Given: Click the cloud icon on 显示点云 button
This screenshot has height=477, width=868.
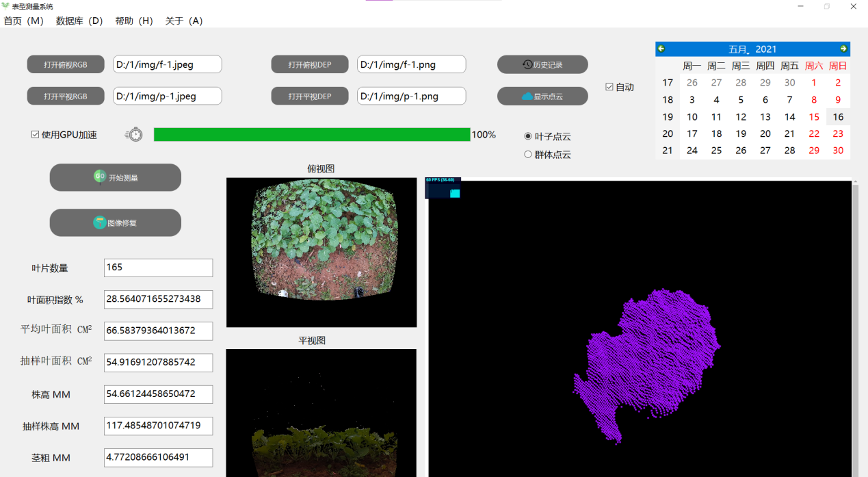Looking at the screenshot, I should click(527, 96).
